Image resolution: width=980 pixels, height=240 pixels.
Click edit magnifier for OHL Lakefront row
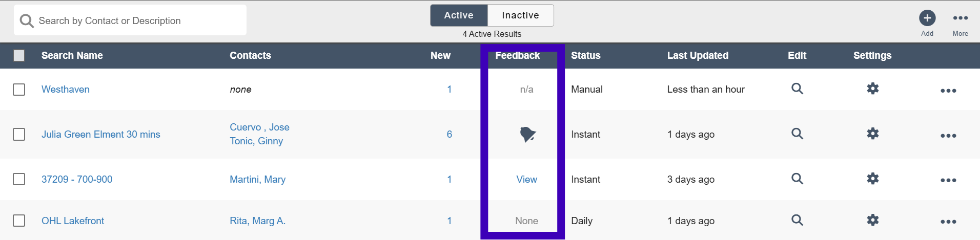[x=797, y=220]
